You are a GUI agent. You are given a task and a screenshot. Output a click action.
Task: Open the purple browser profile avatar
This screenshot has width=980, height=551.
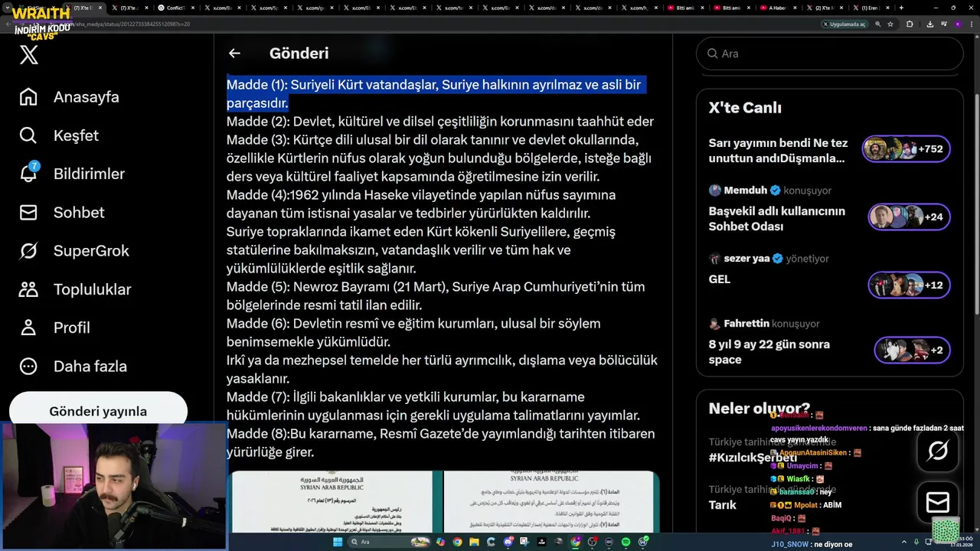coord(957,24)
